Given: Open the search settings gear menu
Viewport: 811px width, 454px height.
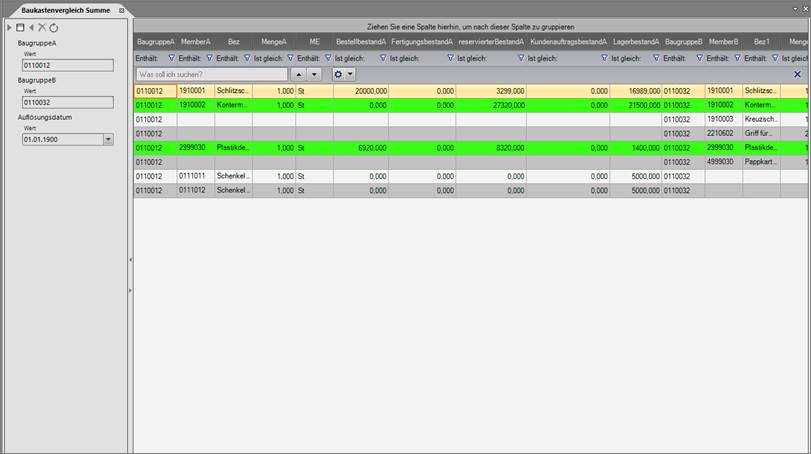Looking at the screenshot, I should 343,74.
